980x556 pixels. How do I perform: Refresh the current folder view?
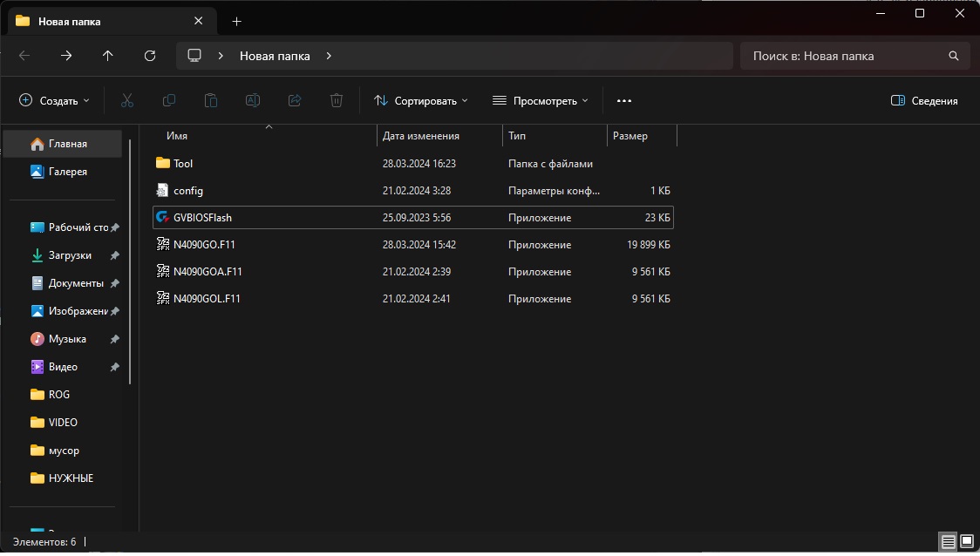coord(150,56)
